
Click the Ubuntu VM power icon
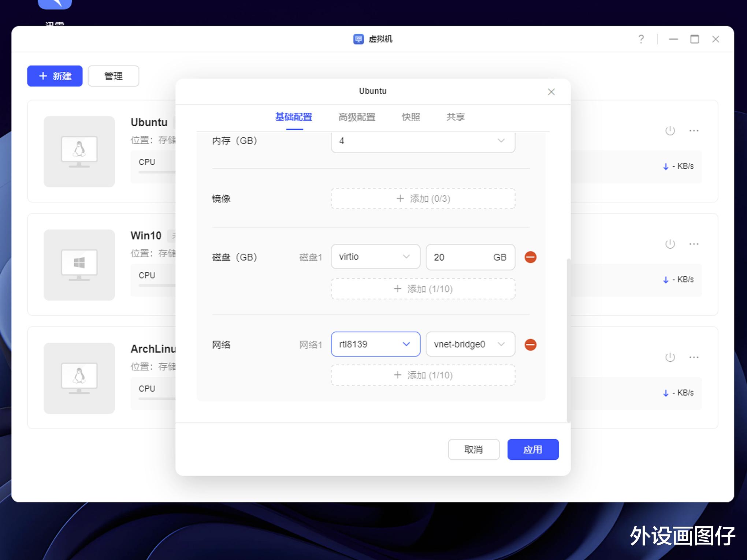[x=670, y=131]
